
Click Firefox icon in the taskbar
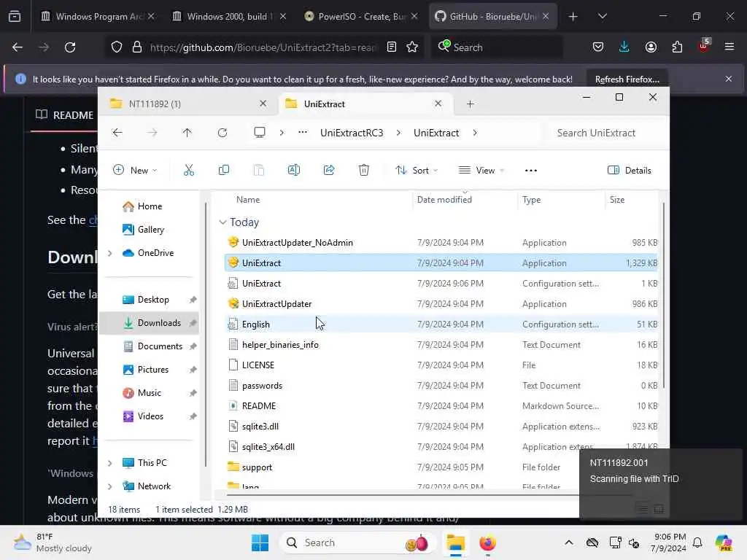(487, 542)
